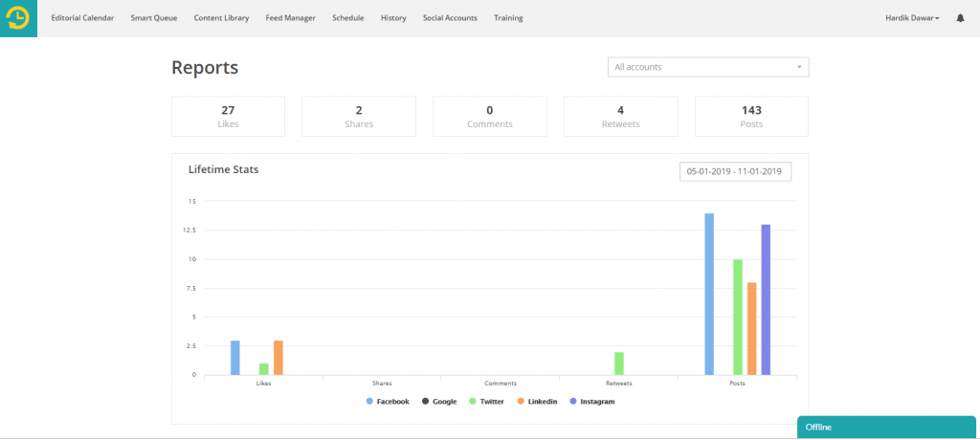The image size is (980, 440).
Task: Click the Posts axis label
Action: coord(738,384)
